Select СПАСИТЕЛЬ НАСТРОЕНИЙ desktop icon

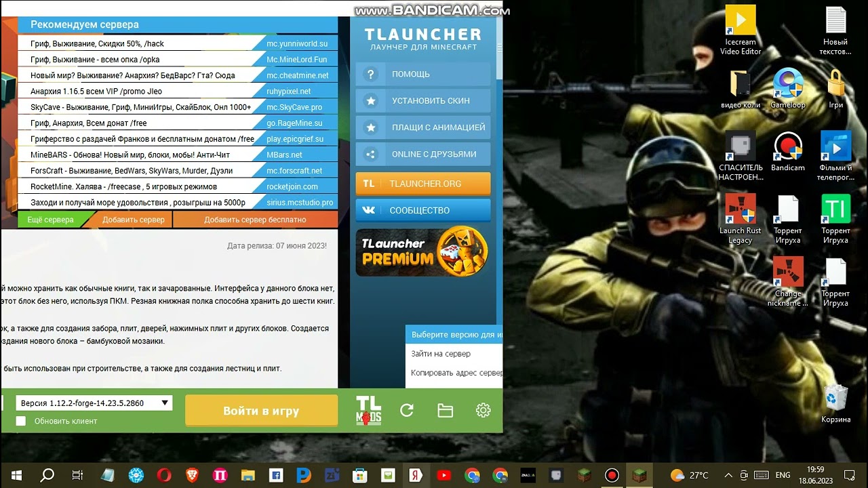tap(741, 156)
